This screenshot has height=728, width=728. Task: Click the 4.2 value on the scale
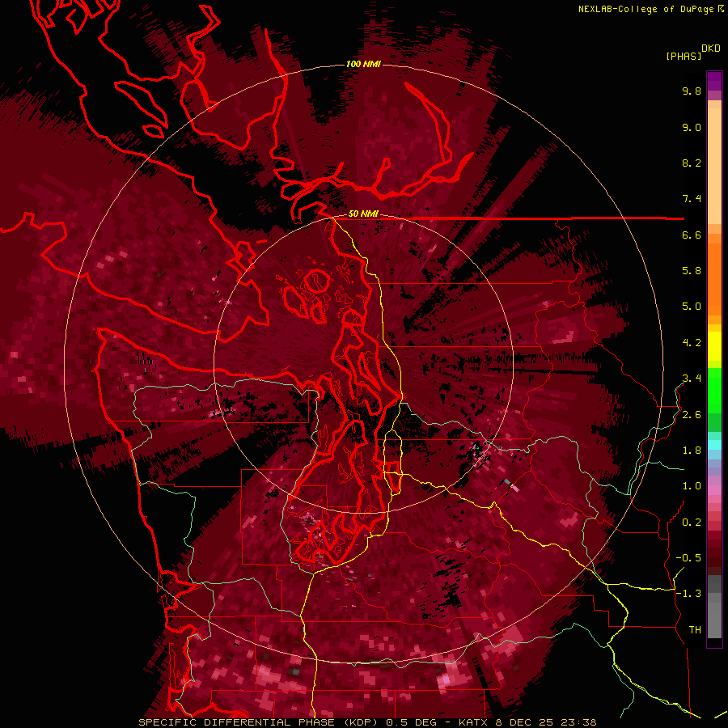tap(692, 343)
